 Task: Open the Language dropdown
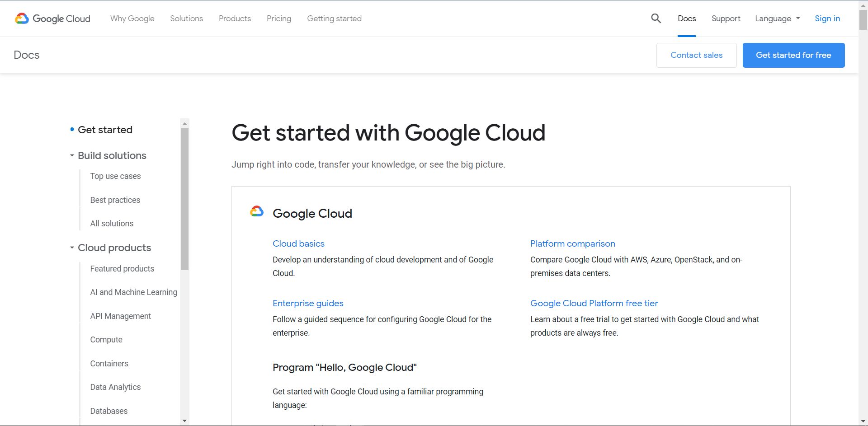(x=778, y=19)
